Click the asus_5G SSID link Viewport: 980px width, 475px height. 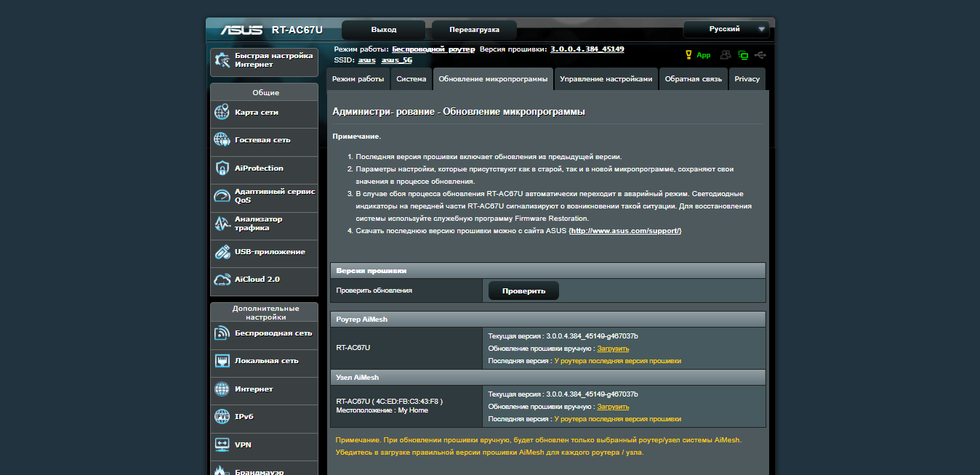pyautogui.click(x=397, y=60)
